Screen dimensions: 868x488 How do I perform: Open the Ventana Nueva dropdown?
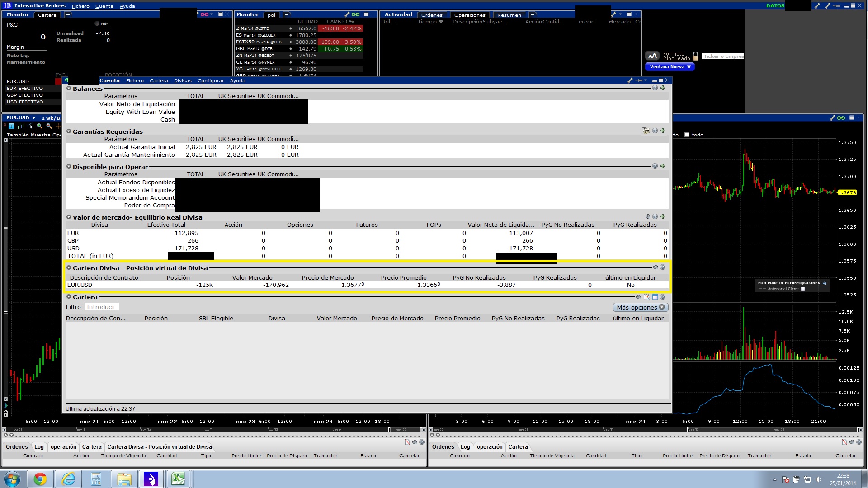tap(670, 67)
